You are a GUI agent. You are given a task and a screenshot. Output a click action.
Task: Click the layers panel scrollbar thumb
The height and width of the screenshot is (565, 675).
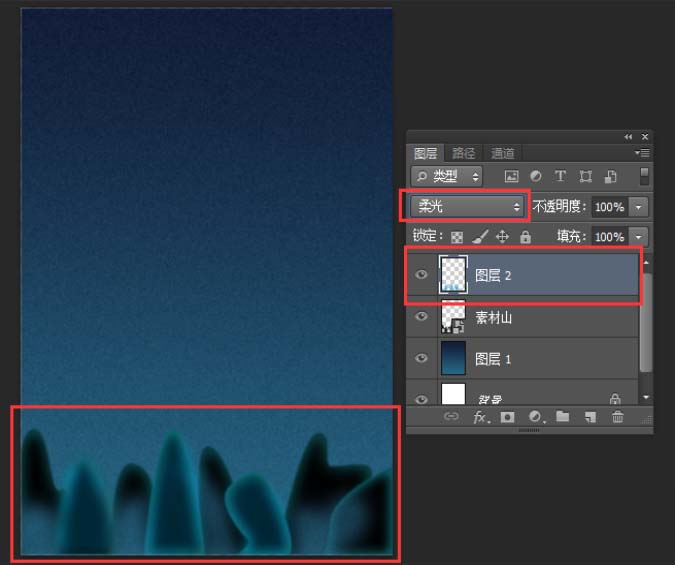tap(646, 321)
